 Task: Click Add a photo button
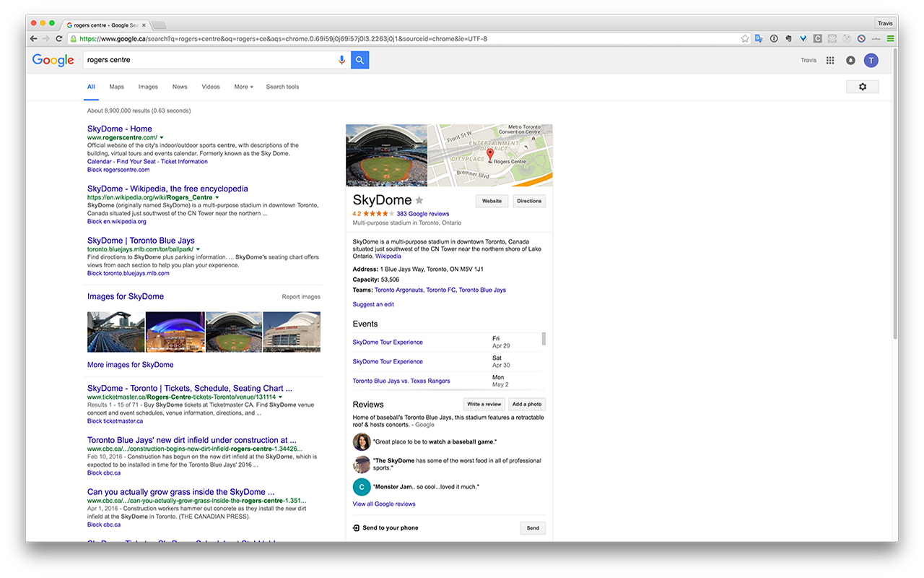[526, 404]
